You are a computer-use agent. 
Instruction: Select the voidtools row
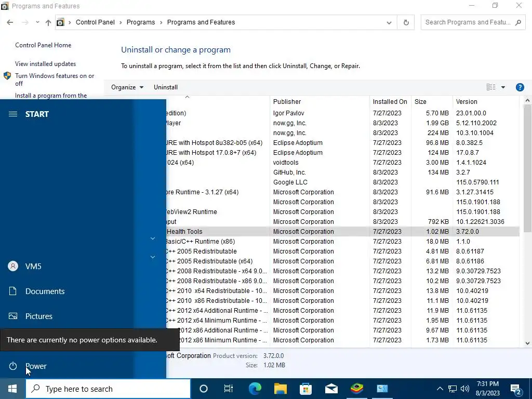(x=342, y=163)
